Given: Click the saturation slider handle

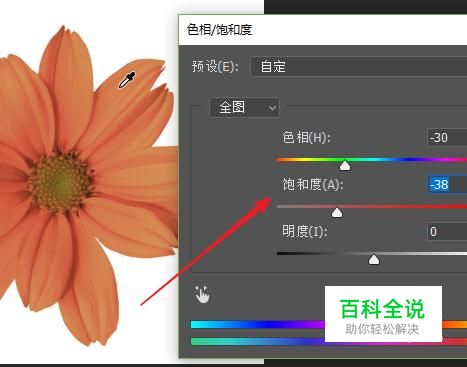Looking at the screenshot, I should click(x=337, y=212).
